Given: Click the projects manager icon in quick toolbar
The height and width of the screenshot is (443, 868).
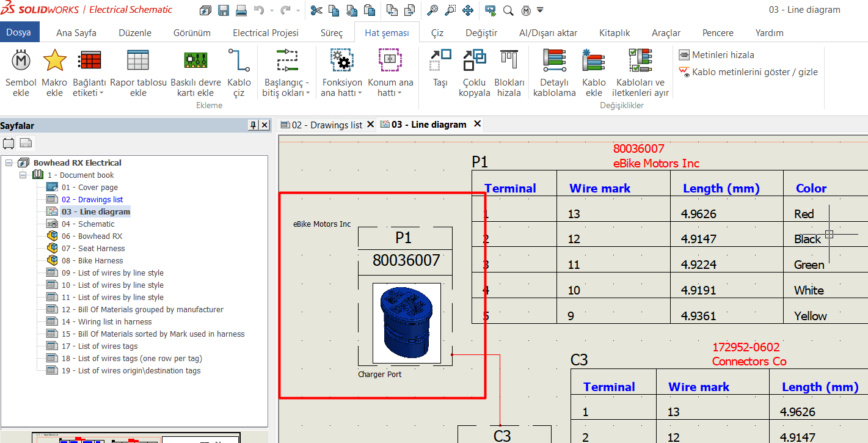Looking at the screenshot, I should 206,10.
